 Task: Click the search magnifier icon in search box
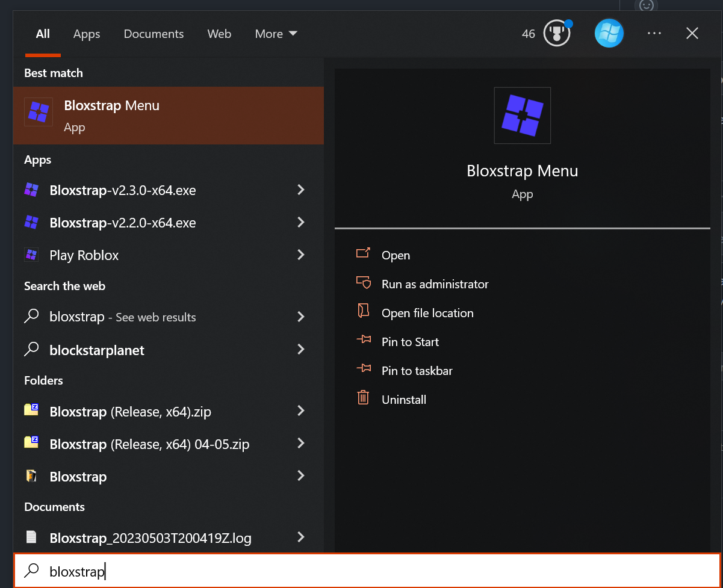(31, 571)
